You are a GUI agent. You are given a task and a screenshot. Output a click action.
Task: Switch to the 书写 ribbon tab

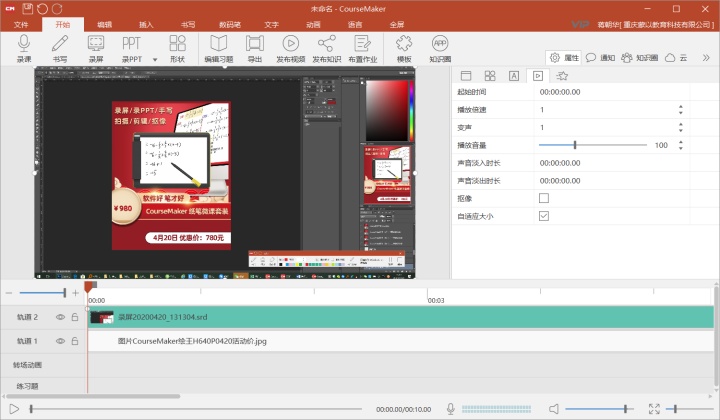click(188, 24)
